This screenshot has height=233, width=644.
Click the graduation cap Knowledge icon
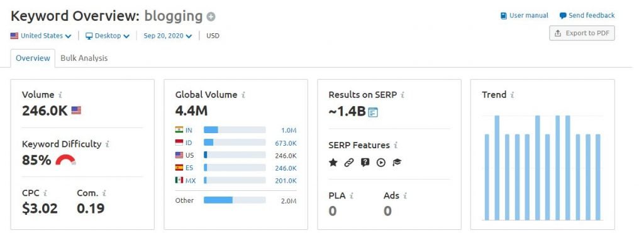[397, 163]
